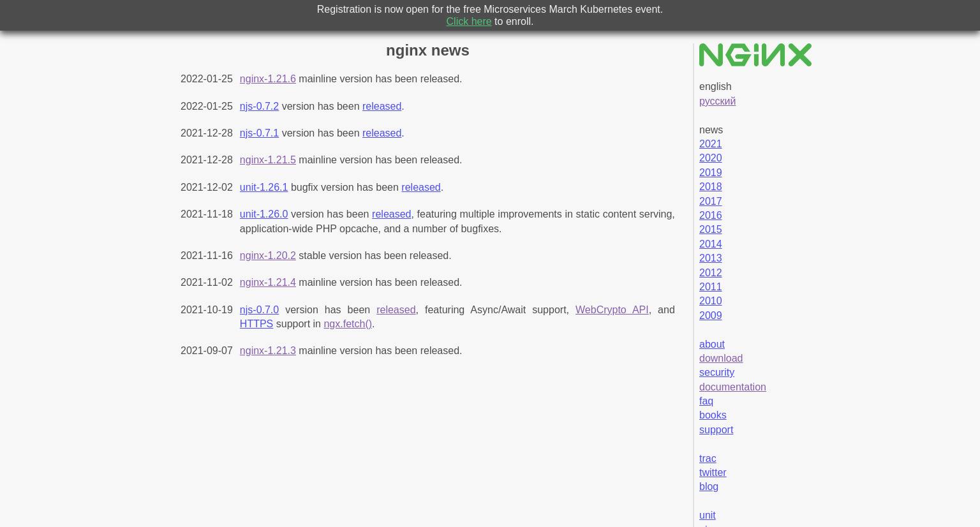Open nginx-1.21.4 mainline link
The width and height of the screenshot is (980, 527).
tap(267, 282)
